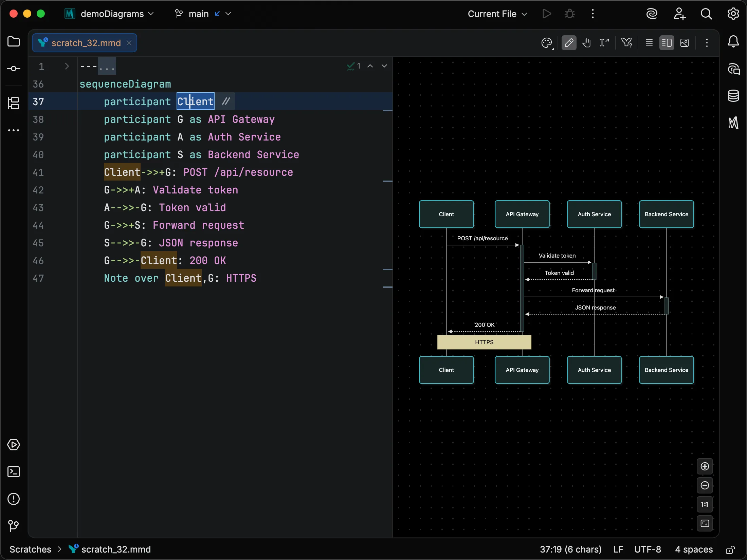Open the Problems tool window
Viewport: 747px width, 560px height.
coord(14,499)
